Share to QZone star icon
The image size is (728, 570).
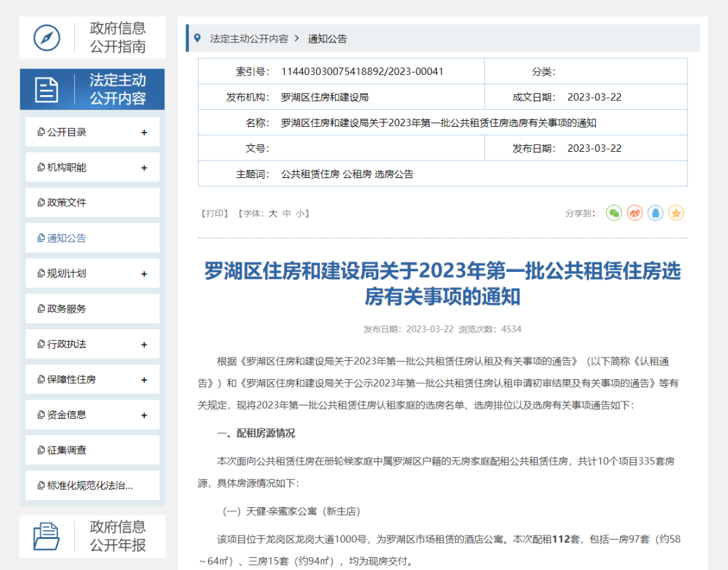[x=676, y=213]
